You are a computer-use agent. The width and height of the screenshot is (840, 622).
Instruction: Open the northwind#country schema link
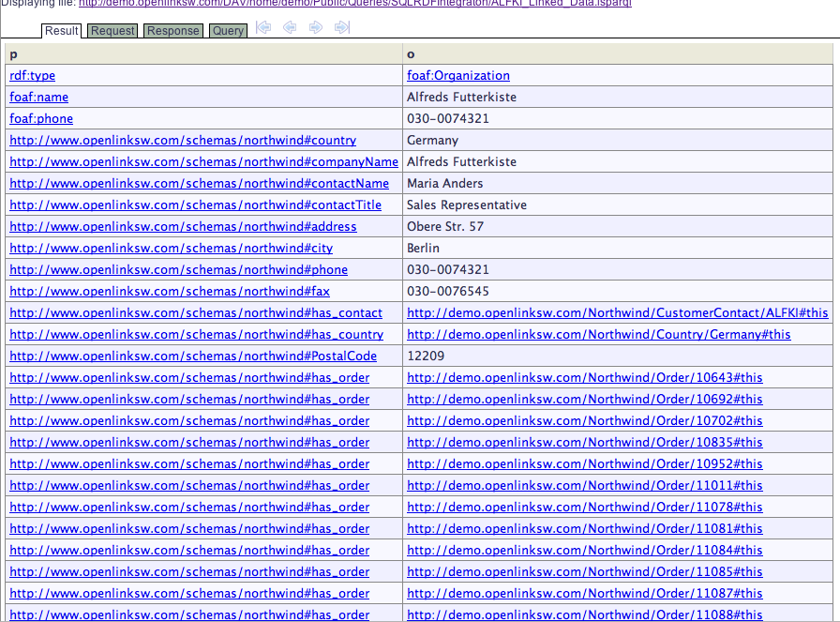[183, 141]
